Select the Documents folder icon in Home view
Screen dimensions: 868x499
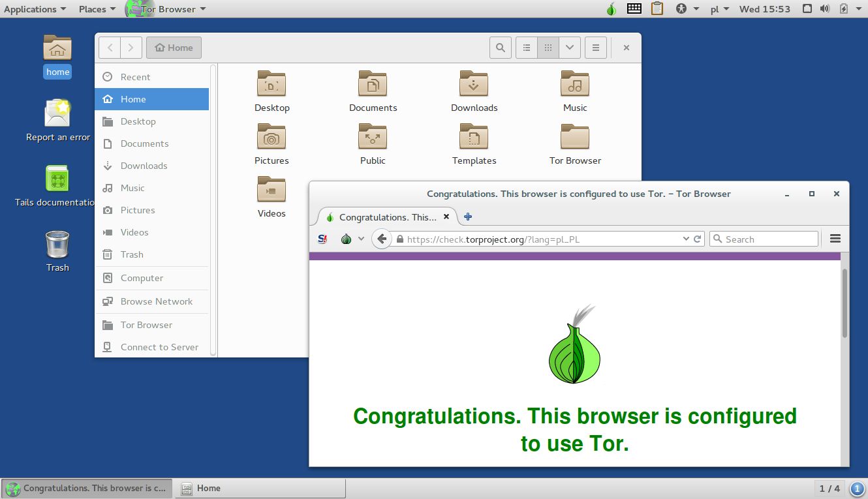(x=373, y=83)
